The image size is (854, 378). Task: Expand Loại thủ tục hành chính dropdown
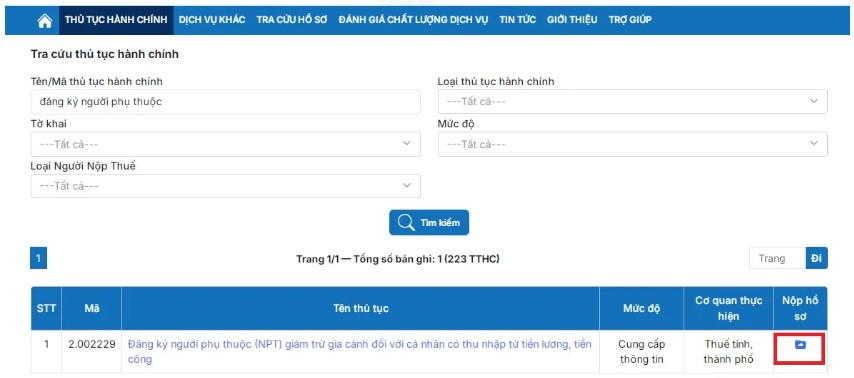point(632,102)
